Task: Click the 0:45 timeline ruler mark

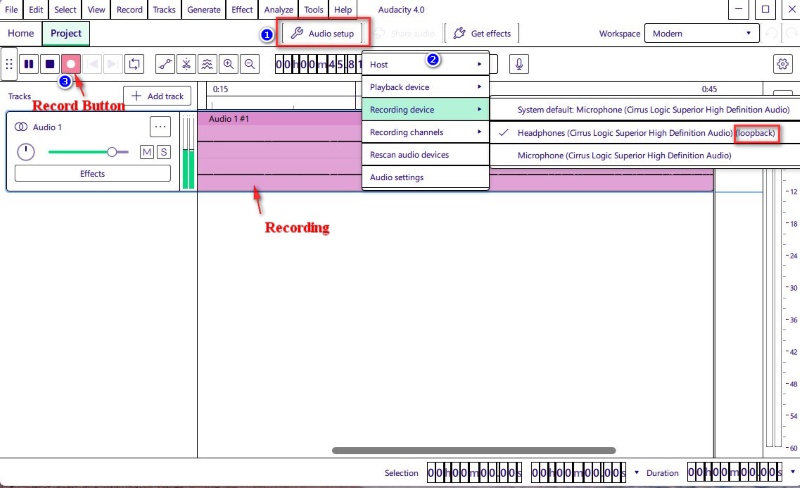Action: 709,89
